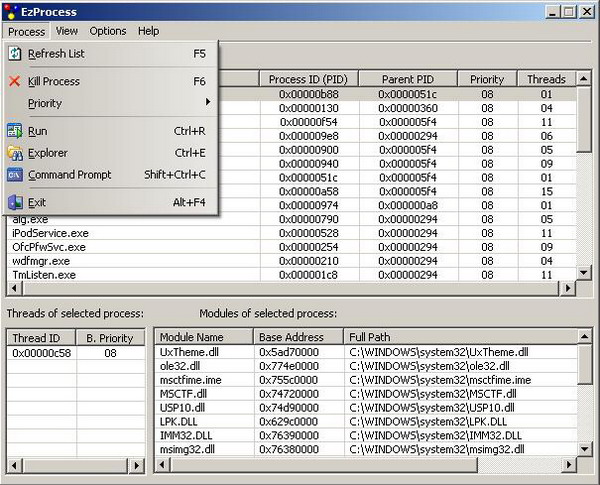600x485 pixels.
Task: Sort by Parent PID column header
Action: click(408, 79)
